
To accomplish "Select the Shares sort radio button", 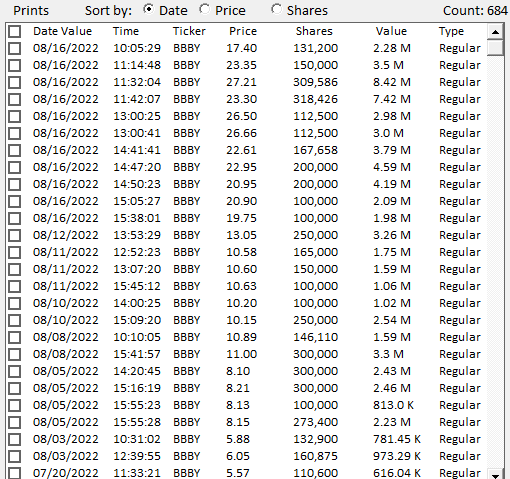I will coord(276,9).
